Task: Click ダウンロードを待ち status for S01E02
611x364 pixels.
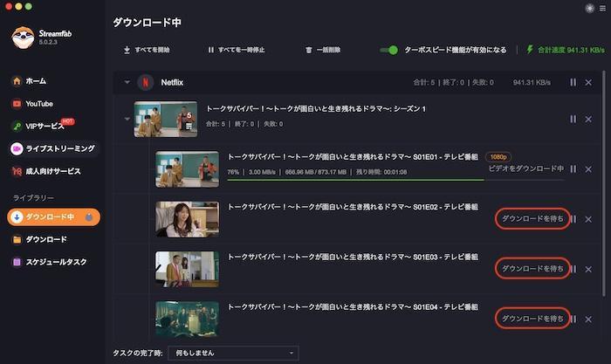Action: point(532,218)
